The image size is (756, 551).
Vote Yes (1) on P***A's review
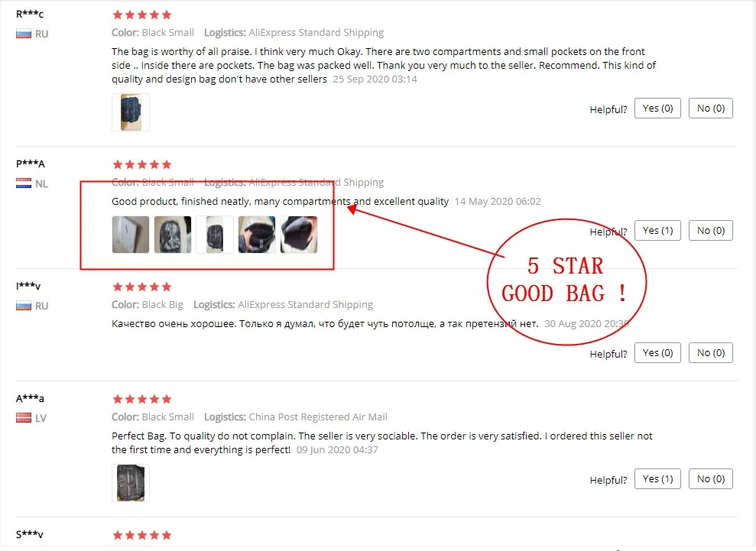(x=657, y=231)
